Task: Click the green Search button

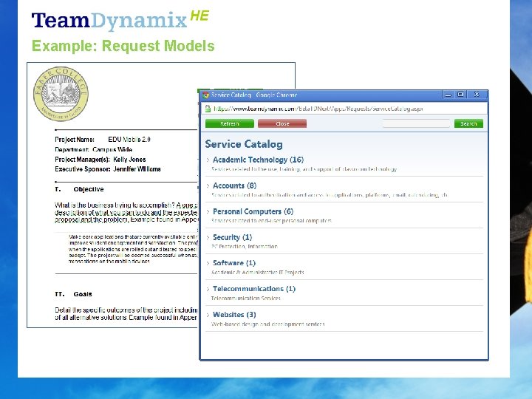Action: (x=468, y=123)
